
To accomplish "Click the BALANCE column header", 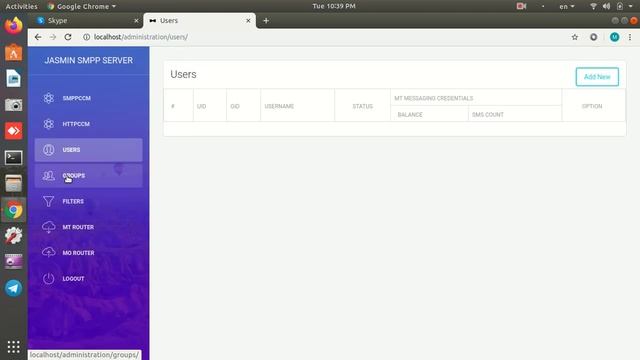I will [410, 115].
